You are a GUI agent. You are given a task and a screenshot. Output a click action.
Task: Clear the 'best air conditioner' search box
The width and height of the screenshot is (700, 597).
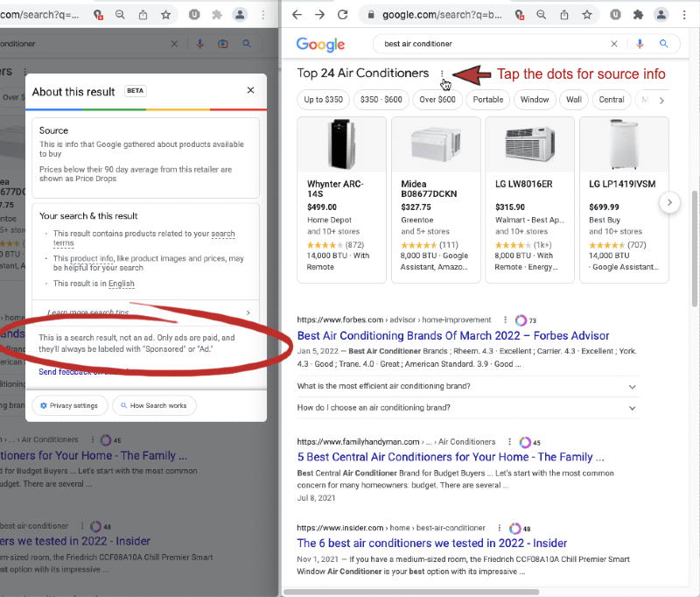point(614,44)
